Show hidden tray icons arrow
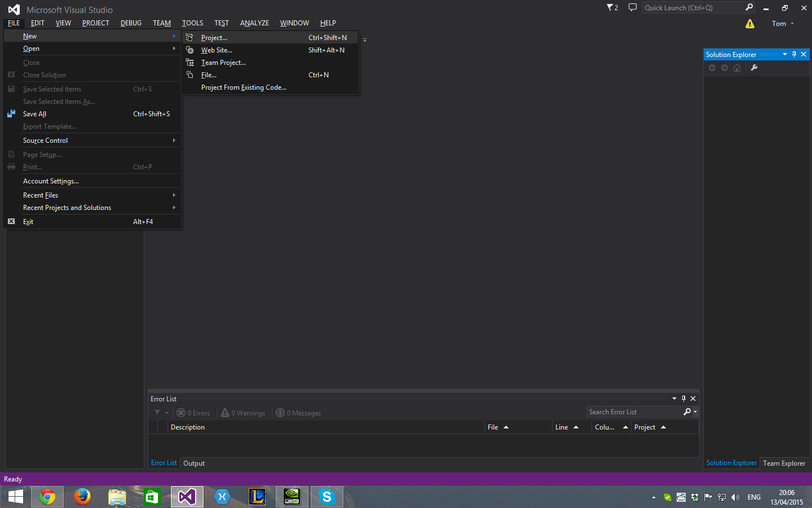The width and height of the screenshot is (812, 508). [654, 497]
